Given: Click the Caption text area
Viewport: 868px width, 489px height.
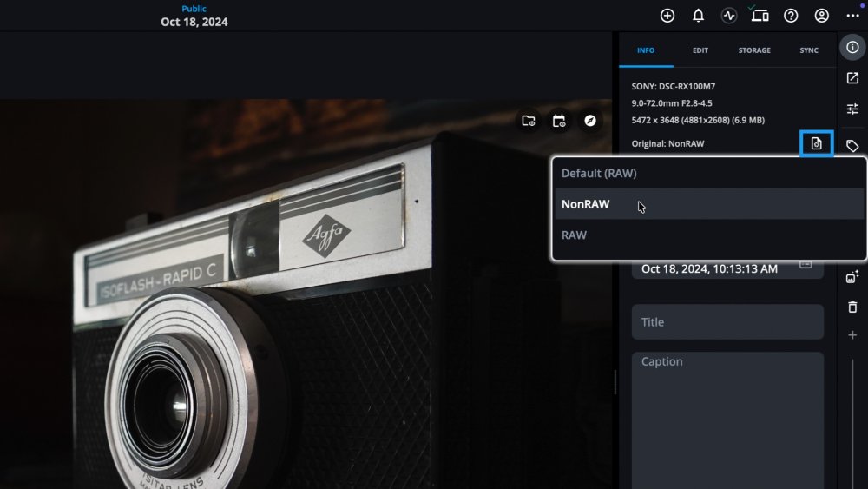Looking at the screenshot, I should (727, 420).
